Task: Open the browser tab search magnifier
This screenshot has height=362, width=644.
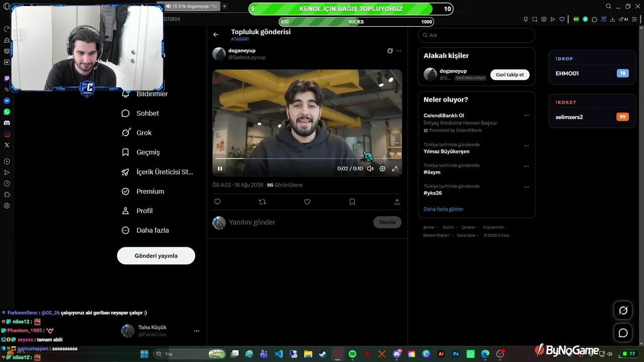Action: (608, 7)
